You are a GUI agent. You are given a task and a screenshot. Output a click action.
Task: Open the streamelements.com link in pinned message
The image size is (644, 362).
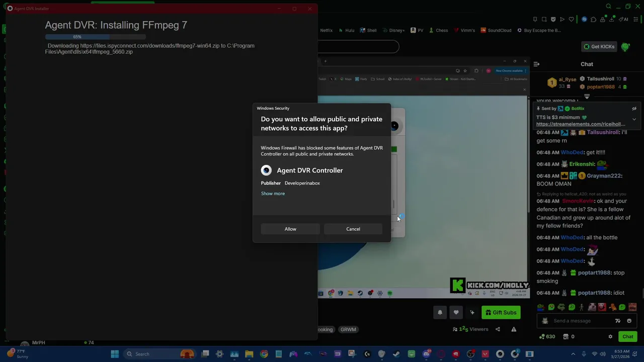pos(581,124)
